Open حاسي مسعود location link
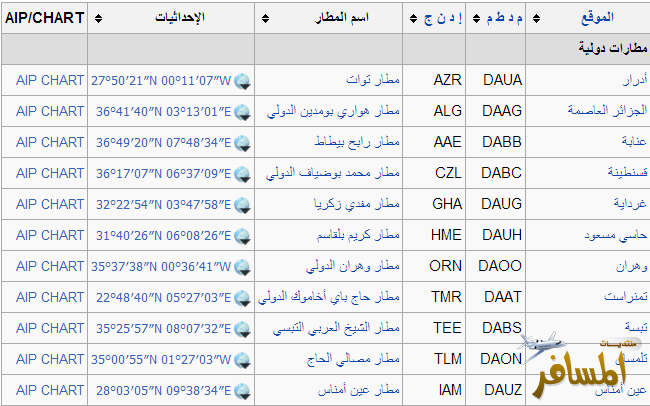 616,235
